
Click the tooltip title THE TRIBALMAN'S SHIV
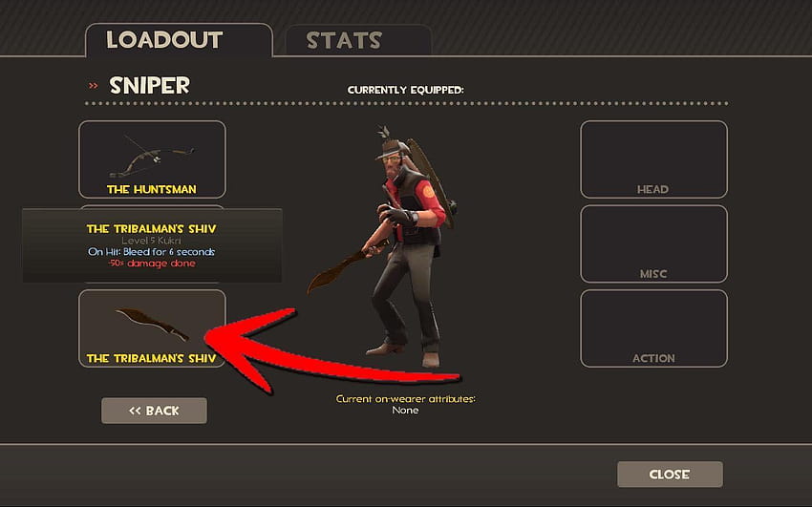click(x=151, y=228)
